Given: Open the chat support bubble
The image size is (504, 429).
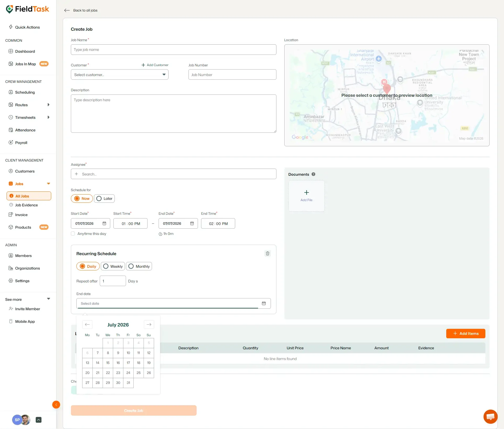Looking at the screenshot, I should point(490,417).
